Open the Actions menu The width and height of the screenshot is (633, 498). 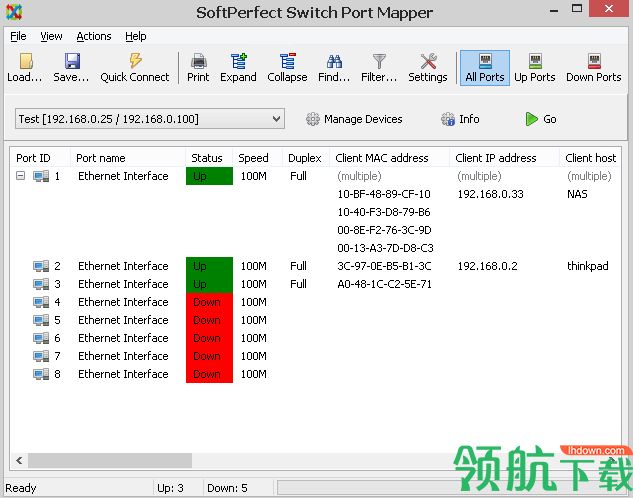pyautogui.click(x=94, y=36)
